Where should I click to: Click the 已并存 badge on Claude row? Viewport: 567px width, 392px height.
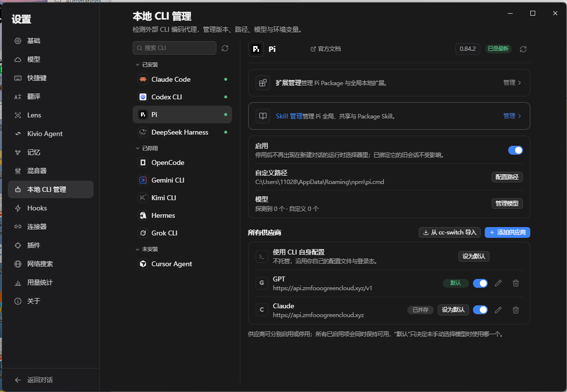421,310
